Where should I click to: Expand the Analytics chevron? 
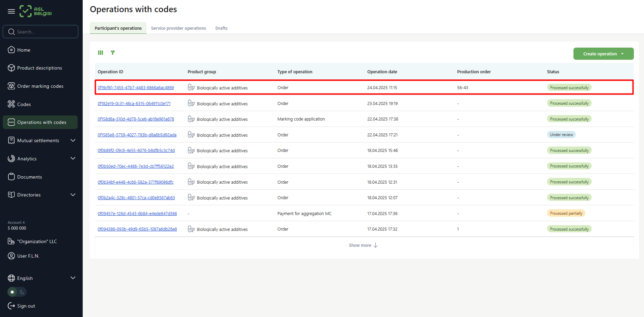click(x=73, y=158)
